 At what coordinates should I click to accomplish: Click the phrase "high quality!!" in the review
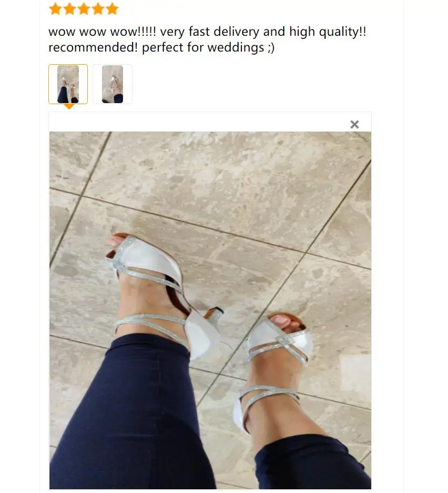pos(328,32)
